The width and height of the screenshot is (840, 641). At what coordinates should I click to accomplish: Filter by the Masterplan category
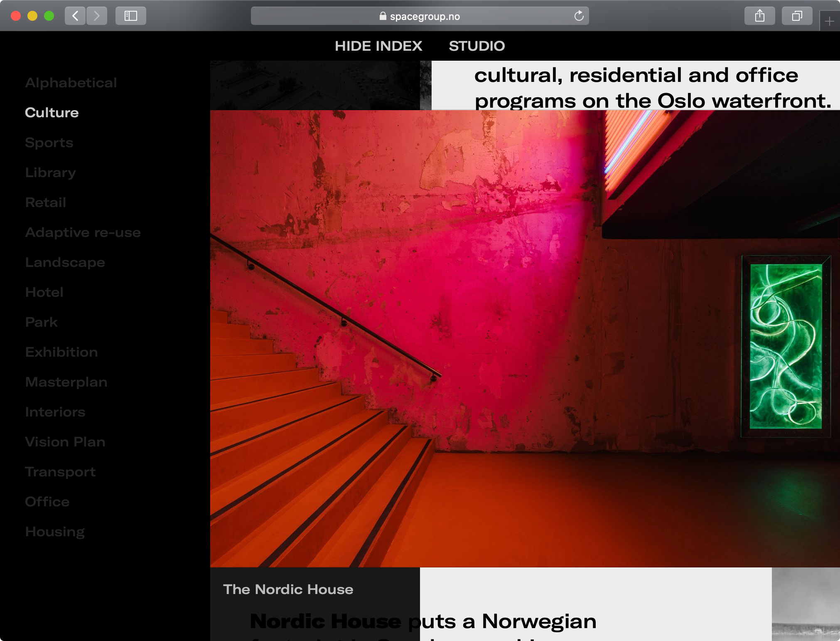pos(66,382)
